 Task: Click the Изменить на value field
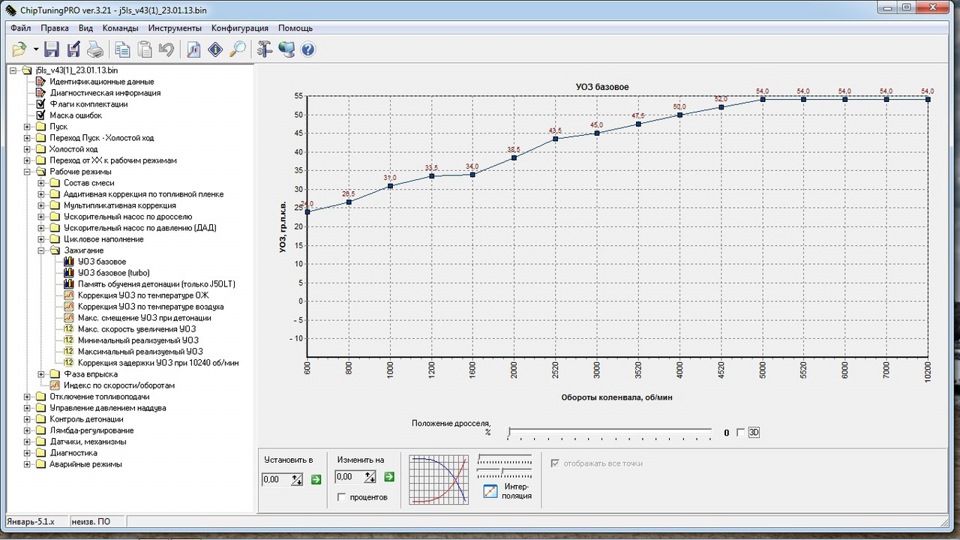[x=350, y=477]
